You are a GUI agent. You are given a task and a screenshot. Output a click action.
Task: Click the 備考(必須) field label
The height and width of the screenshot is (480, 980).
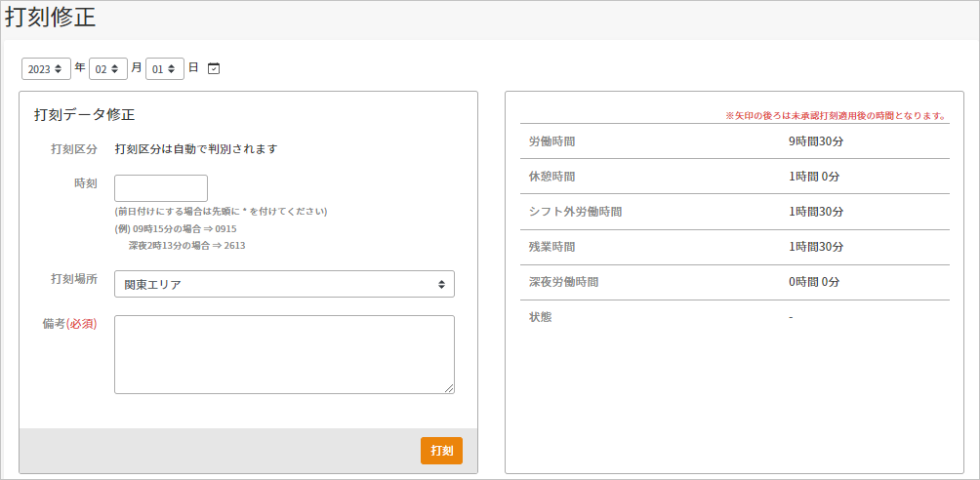[x=70, y=324]
